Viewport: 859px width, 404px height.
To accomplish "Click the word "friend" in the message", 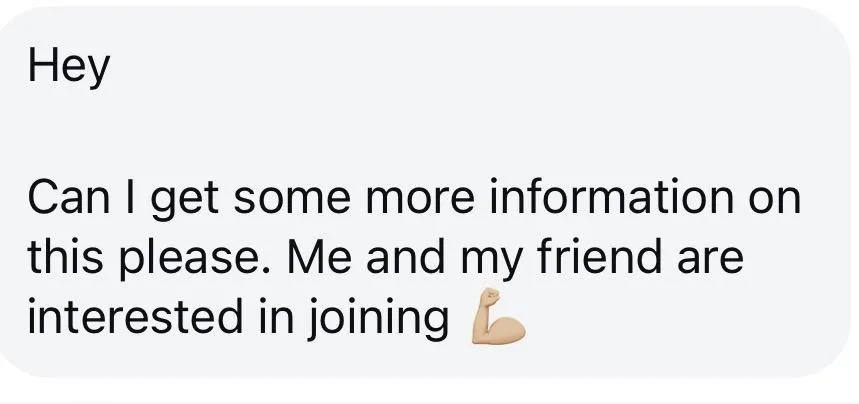I will coord(599,257).
